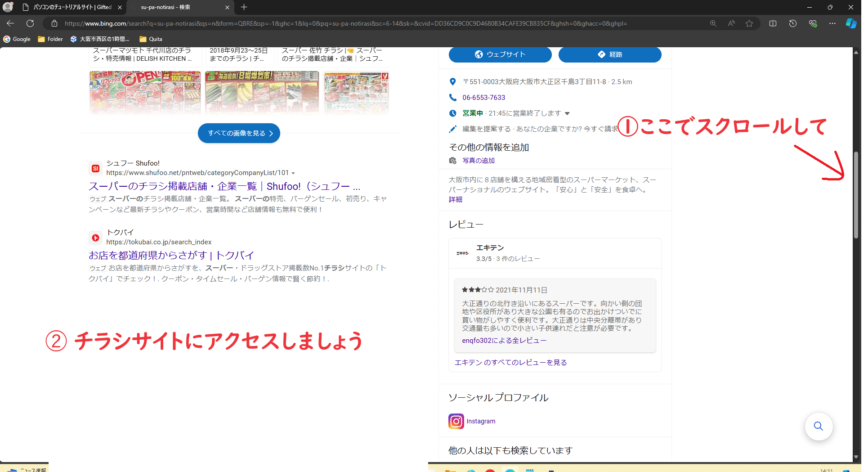Click the Shufoo! site favicon
Image resolution: width=868 pixels, height=472 pixels.
(95, 168)
